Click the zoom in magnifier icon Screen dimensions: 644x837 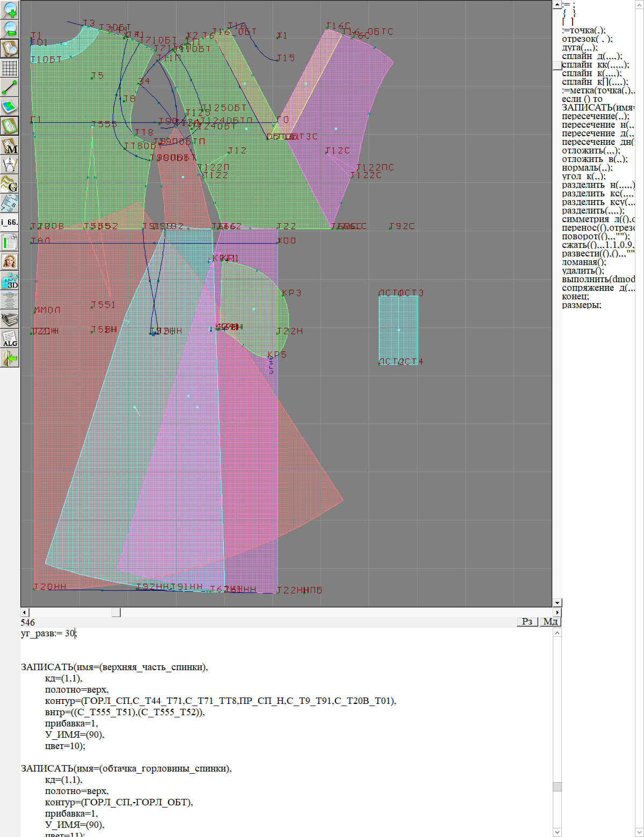click(10, 10)
